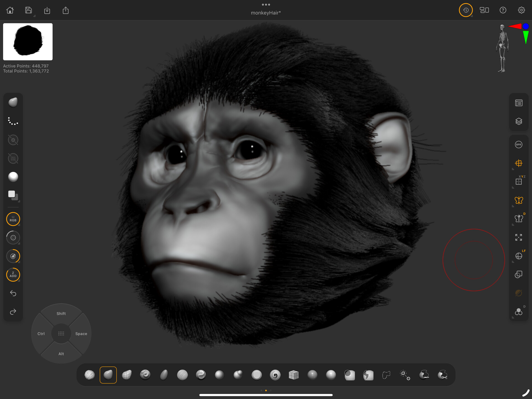Select the material sphere in the left toolbar
Viewport: 532px width, 399px height.
(13, 177)
